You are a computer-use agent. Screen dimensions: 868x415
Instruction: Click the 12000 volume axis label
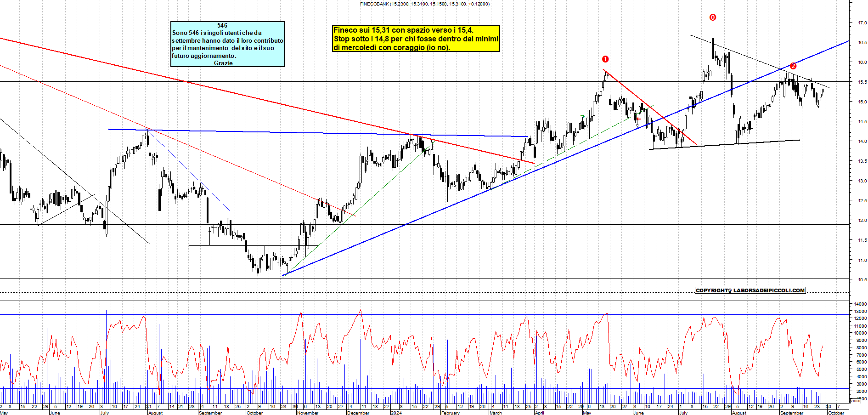tap(860, 318)
